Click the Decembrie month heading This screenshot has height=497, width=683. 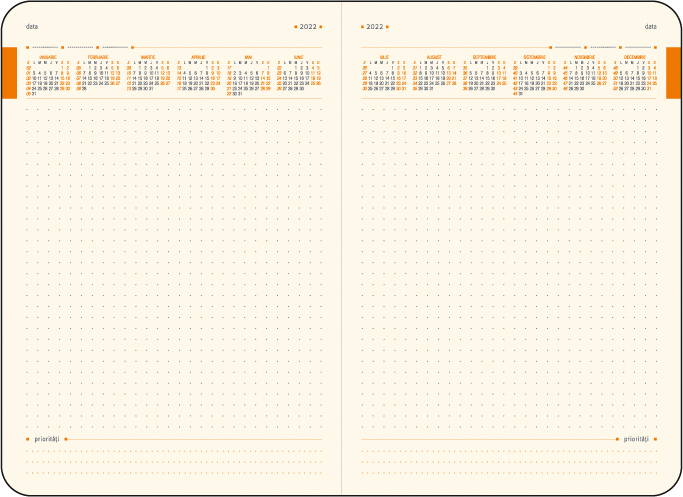click(634, 57)
